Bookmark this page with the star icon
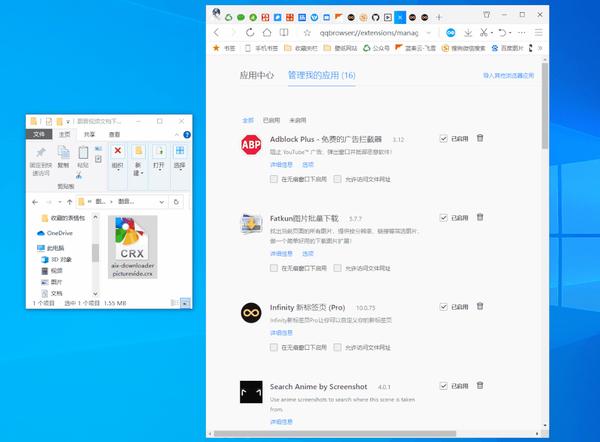This screenshot has width=600, height=442. coord(307,33)
